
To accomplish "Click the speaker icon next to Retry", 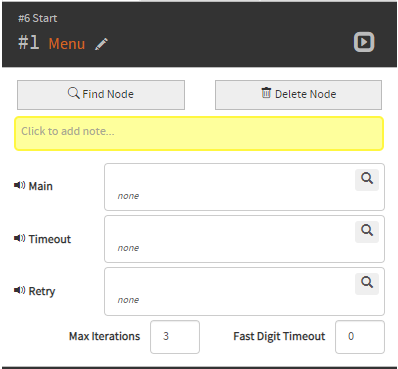I will tap(19, 290).
